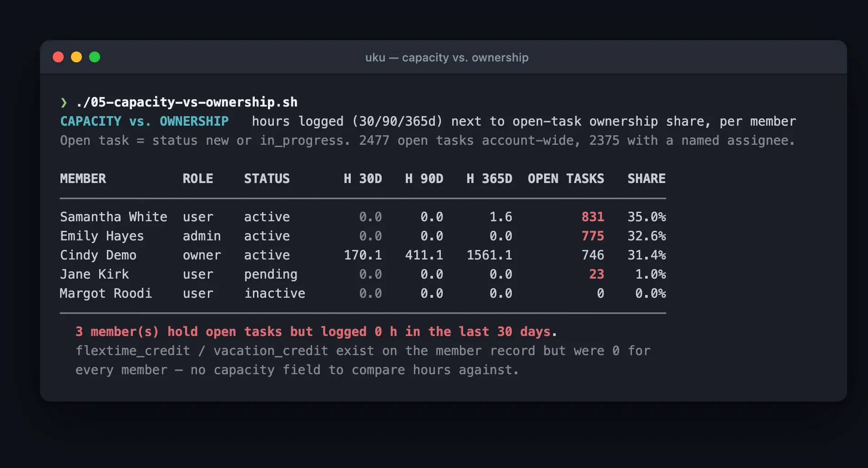This screenshot has height=468, width=868.
Task: Select the name Cindy Demo
Action: coord(98,255)
